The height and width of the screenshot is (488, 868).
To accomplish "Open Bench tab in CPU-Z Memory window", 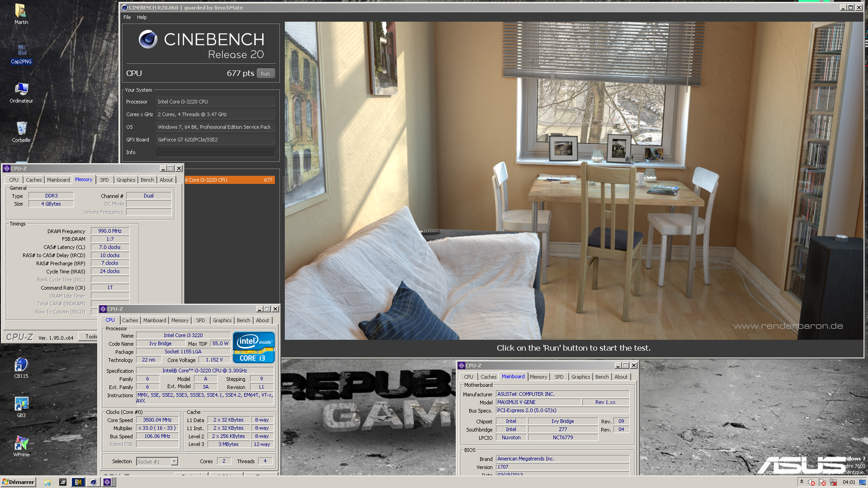I will tap(147, 180).
